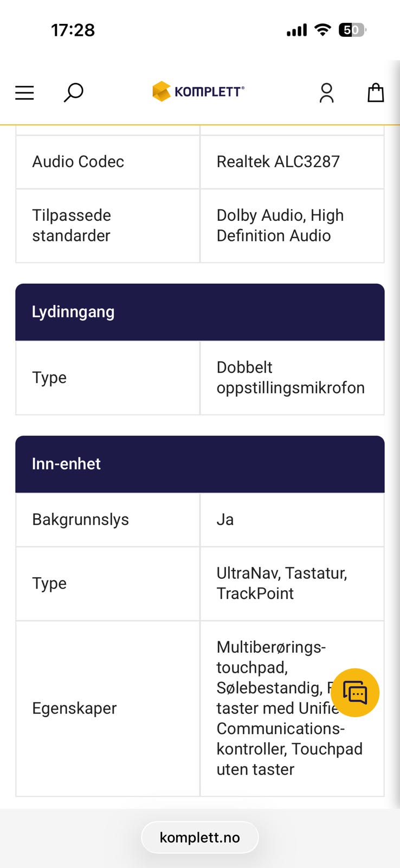The height and width of the screenshot is (868, 400).
Task: Tap the 17:28 clock in status bar
Action: [73, 30]
